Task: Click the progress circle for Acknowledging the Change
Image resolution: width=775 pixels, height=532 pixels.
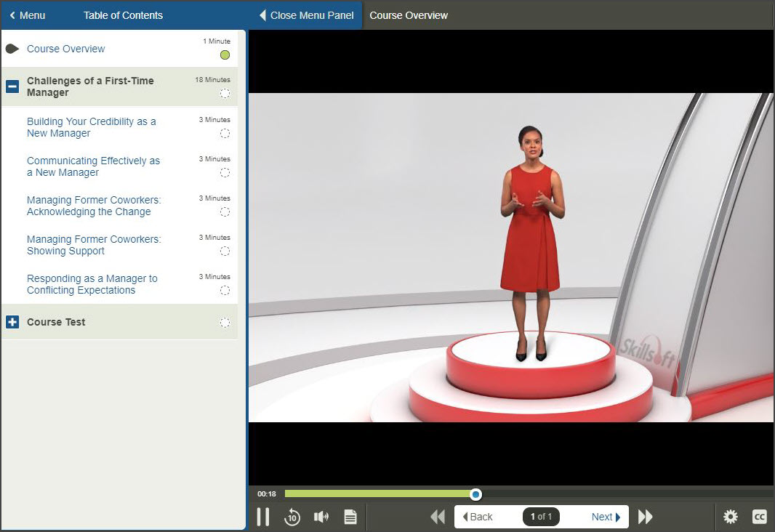Action: pyautogui.click(x=225, y=212)
